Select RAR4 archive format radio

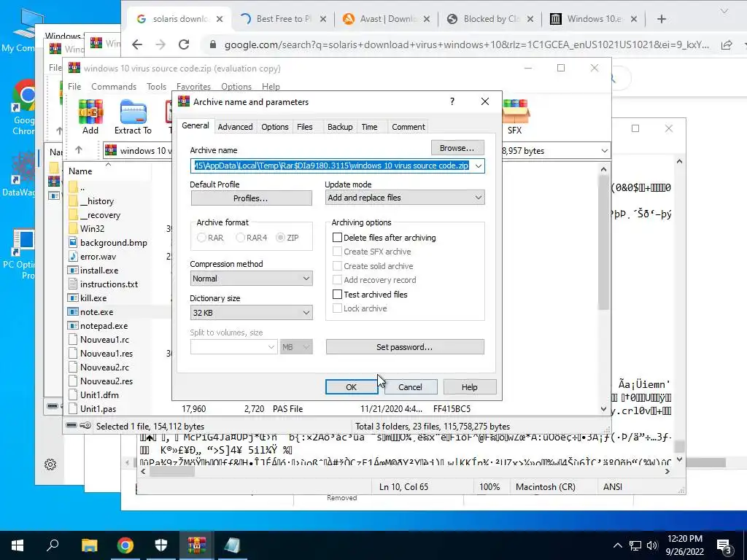pos(241,237)
